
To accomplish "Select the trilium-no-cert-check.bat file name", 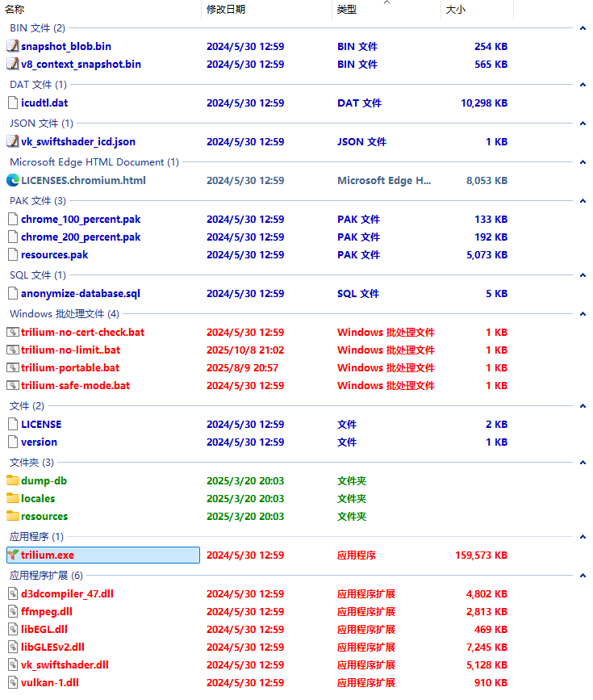I will (x=83, y=332).
